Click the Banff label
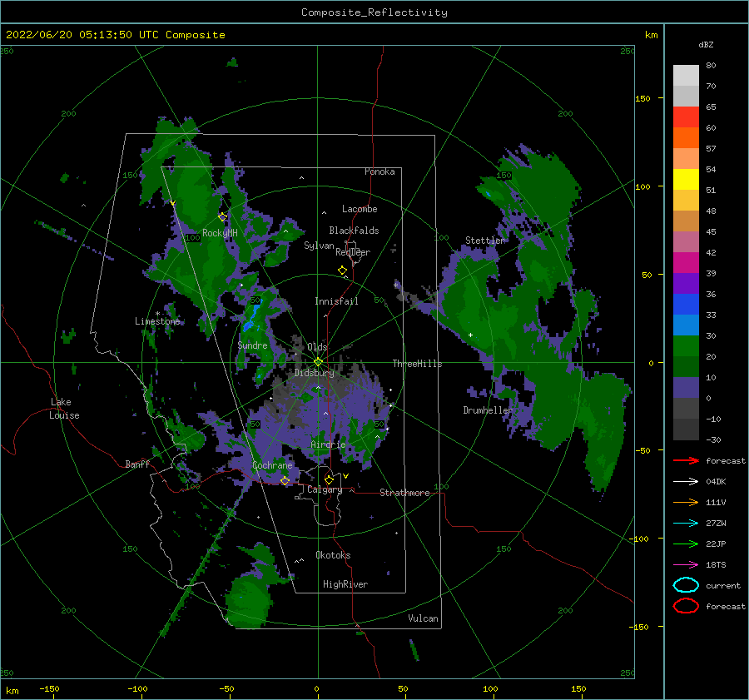 click(137, 464)
